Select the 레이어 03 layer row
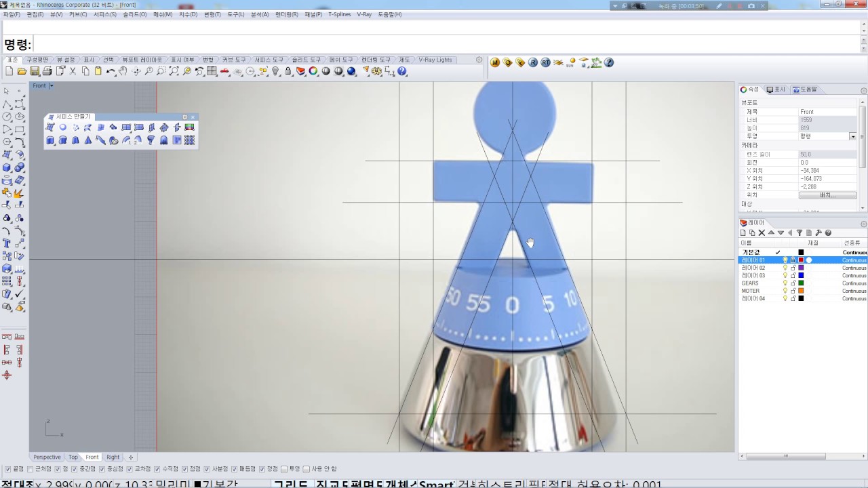The image size is (868, 488). click(x=802, y=275)
